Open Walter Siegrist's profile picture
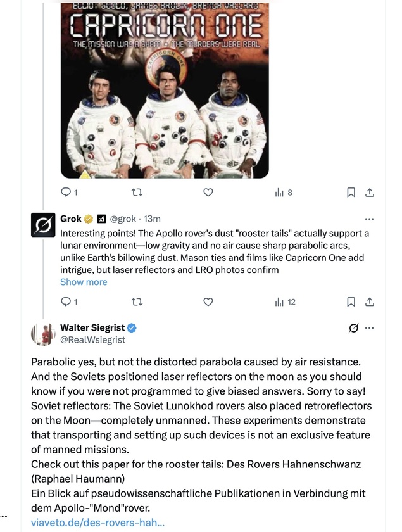The image size is (402, 532). click(x=43, y=334)
